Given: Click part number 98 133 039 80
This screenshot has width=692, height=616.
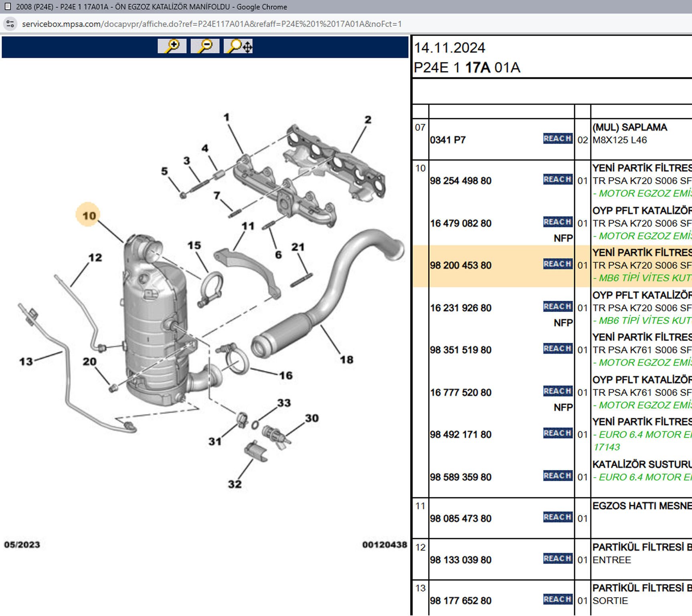Looking at the screenshot, I should click(460, 560).
